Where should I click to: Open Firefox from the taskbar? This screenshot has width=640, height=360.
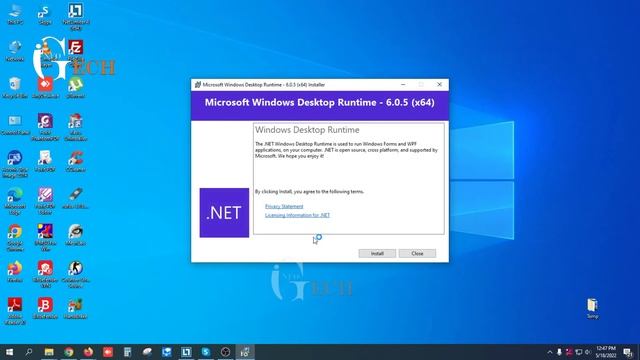click(88, 352)
